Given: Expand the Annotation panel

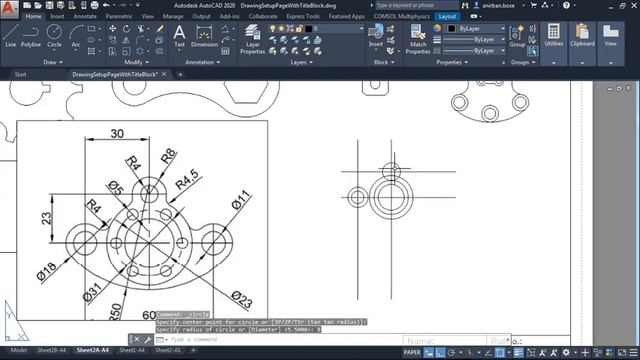Looking at the screenshot, I should tap(203, 62).
